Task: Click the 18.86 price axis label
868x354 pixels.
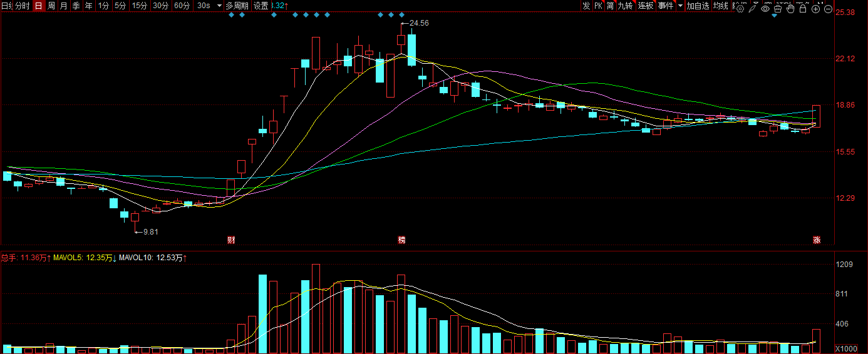Action: tap(847, 105)
